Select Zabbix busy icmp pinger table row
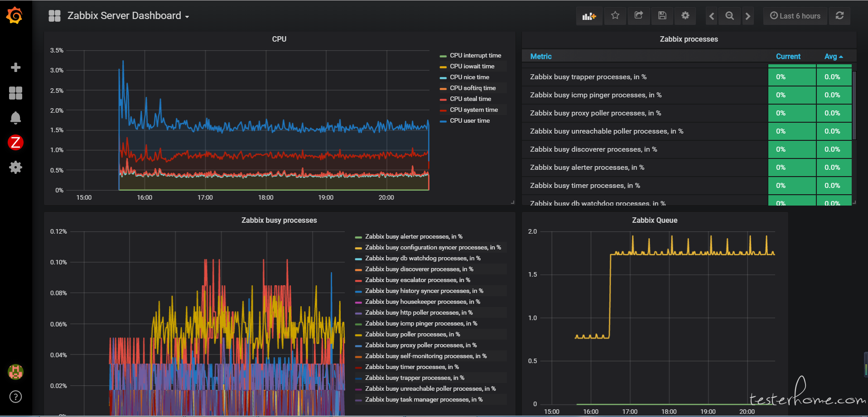The image size is (868, 417). [687, 95]
